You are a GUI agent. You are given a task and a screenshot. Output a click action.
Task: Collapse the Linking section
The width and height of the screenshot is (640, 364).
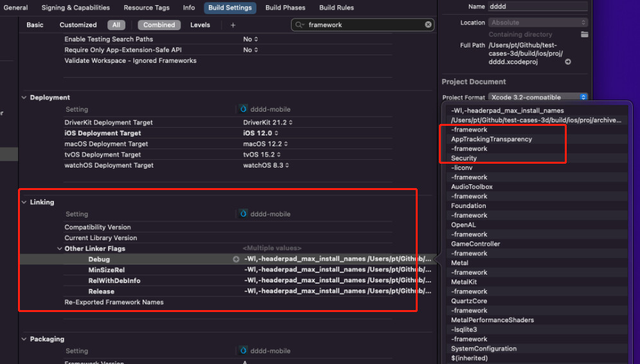[24, 202]
